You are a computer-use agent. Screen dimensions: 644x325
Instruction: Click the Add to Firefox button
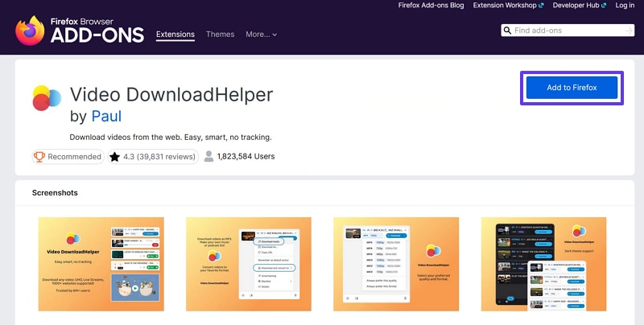click(572, 88)
